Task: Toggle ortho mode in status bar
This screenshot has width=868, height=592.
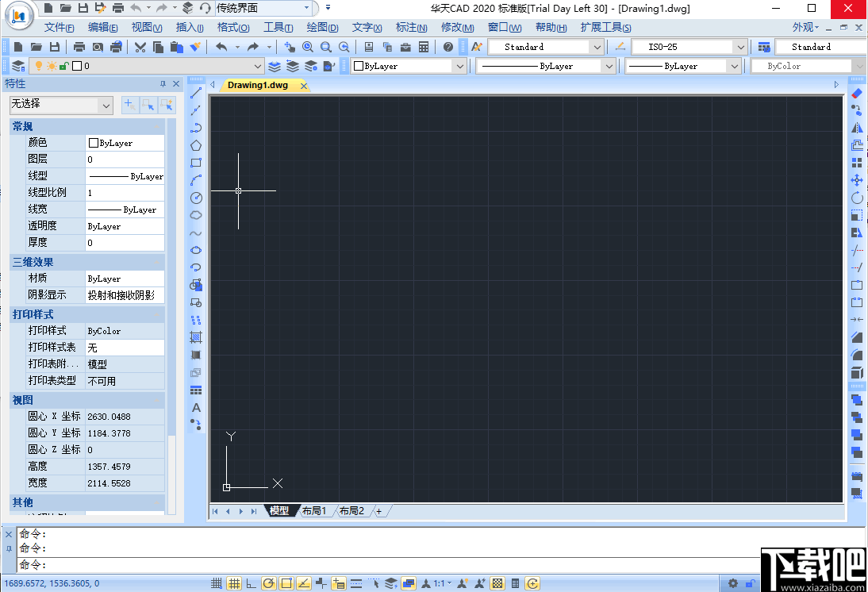Action: pyautogui.click(x=252, y=583)
